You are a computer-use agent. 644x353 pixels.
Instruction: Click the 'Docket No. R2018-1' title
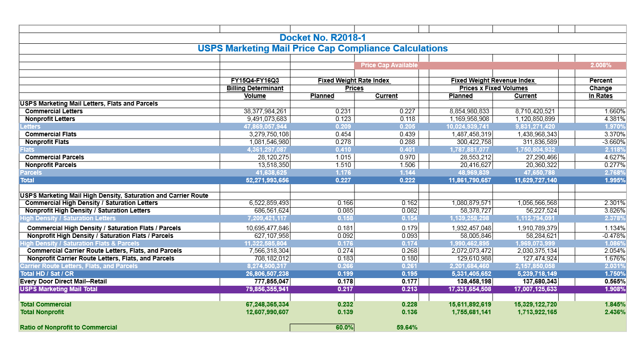(322, 38)
